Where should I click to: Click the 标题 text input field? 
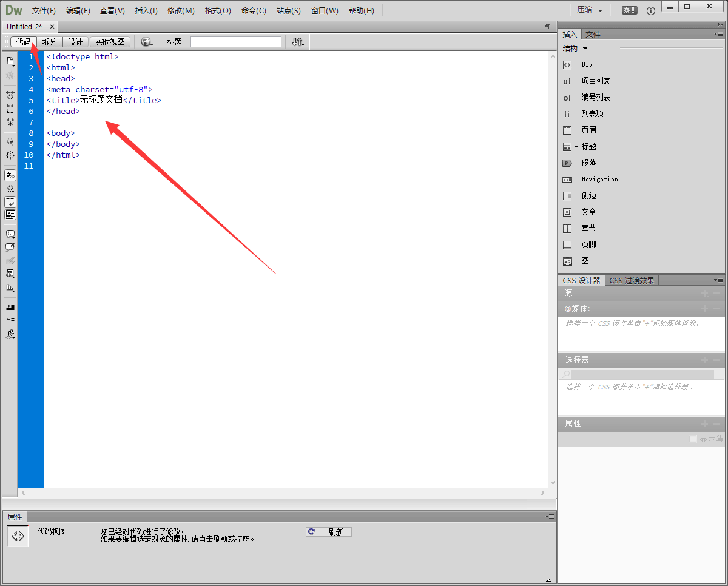pyautogui.click(x=236, y=42)
